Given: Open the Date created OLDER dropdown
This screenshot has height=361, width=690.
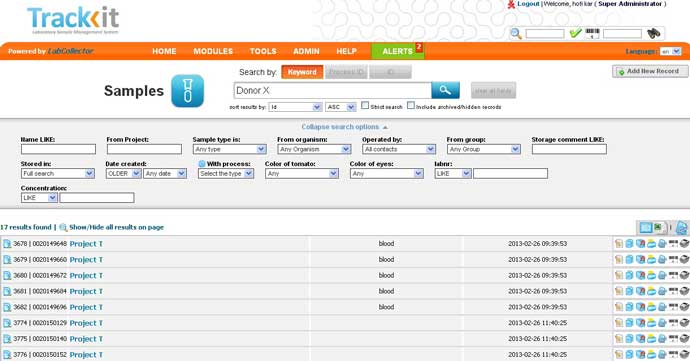Looking at the screenshot, I should click(123, 173).
